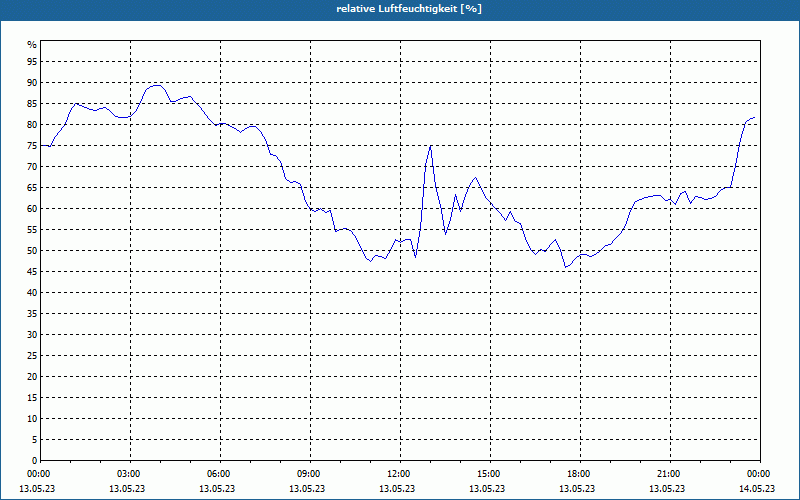Click the y-axis value 60
Viewport: 800px width, 500px height.
(x=32, y=209)
